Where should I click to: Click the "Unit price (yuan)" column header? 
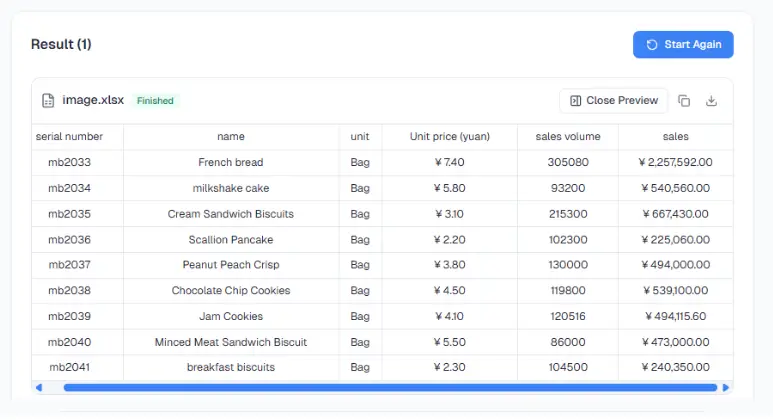(x=449, y=136)
